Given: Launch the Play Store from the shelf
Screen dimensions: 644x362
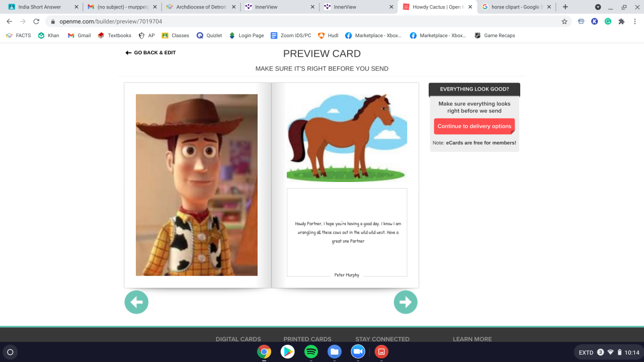Looking at the screenshot, I should pyautogui.click(x=288, y=352).
